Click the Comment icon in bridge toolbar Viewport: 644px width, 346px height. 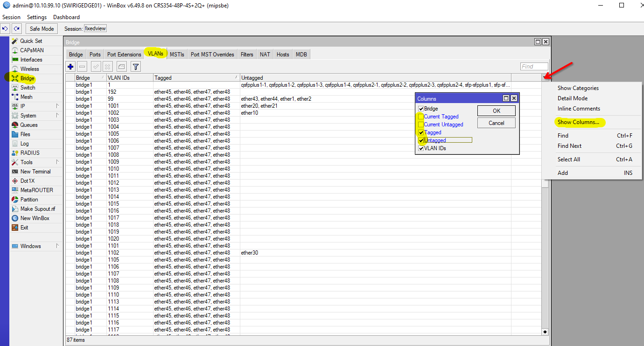121,67
